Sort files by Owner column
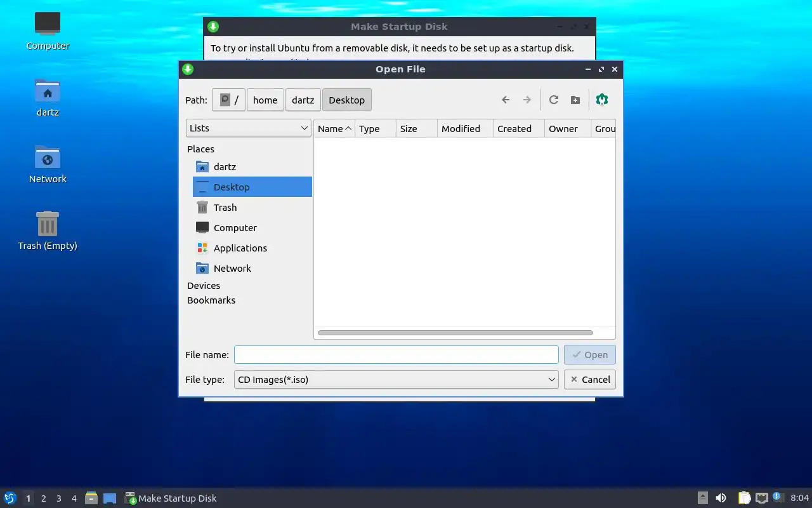Image resolution: width=812 pixels, height=508 pixels. pos(568,128)
